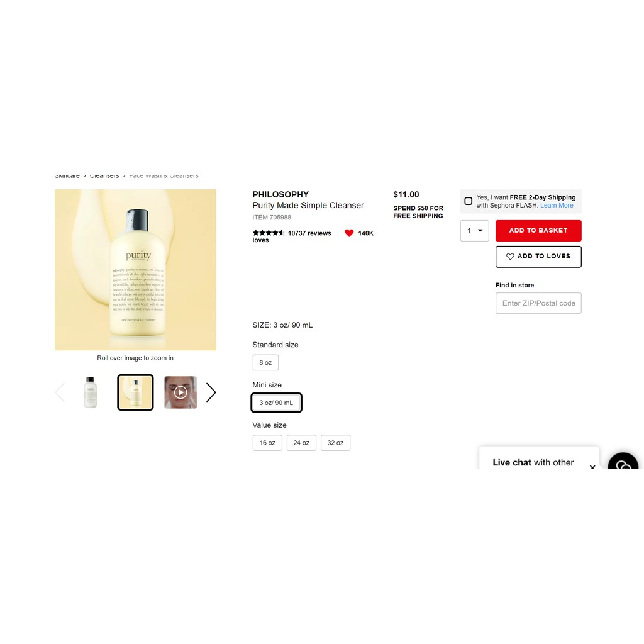
Task: Open the Cleansers breadcrumb link
Action: coord(104,176)
